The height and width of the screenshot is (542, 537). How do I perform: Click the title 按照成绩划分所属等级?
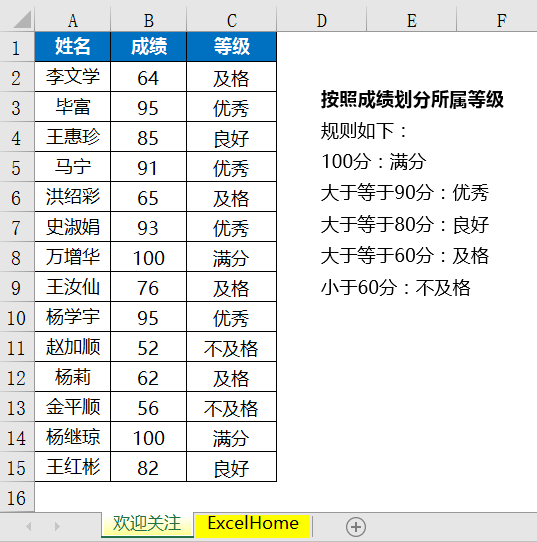point(412,100)
